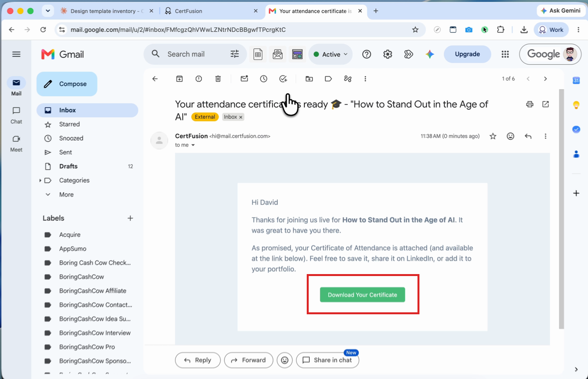Show search options filter icon
The image size is (588, 379).
[235, 54]
